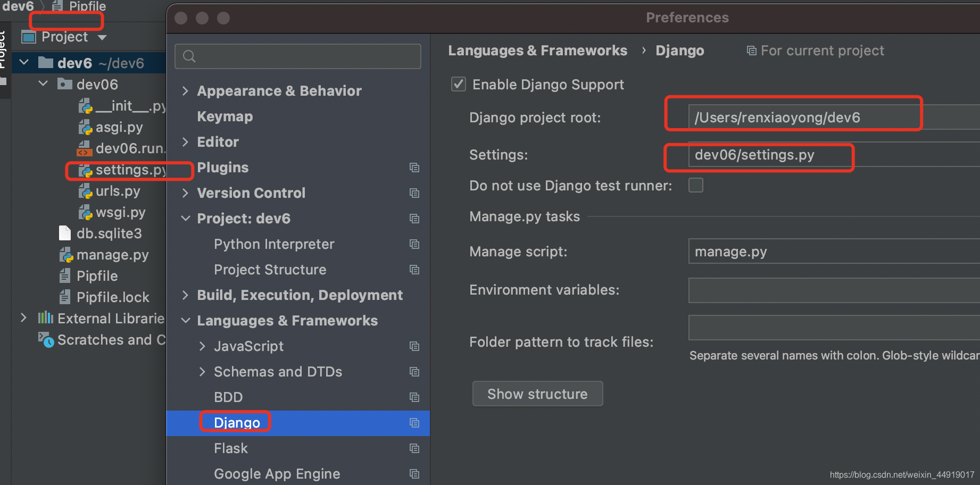
Task: Select db.sqlite3 file in project tree
Action: point(100,233)
